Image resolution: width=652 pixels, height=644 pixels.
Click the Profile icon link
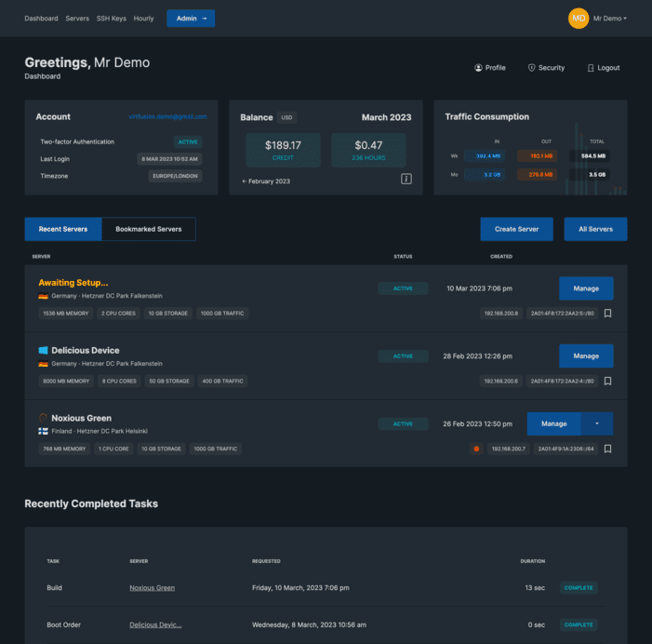click(x=490, y=68)
